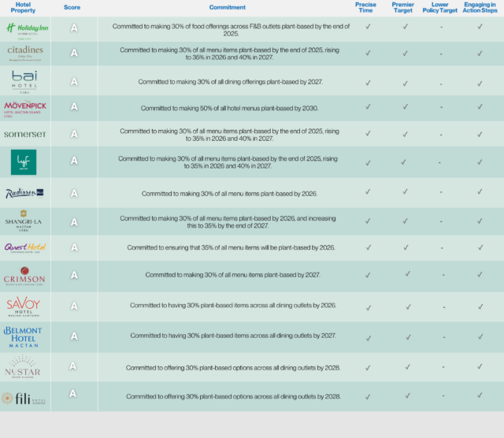Click the Commitment column header
This screenshot has width=504, height=438.
227,7
